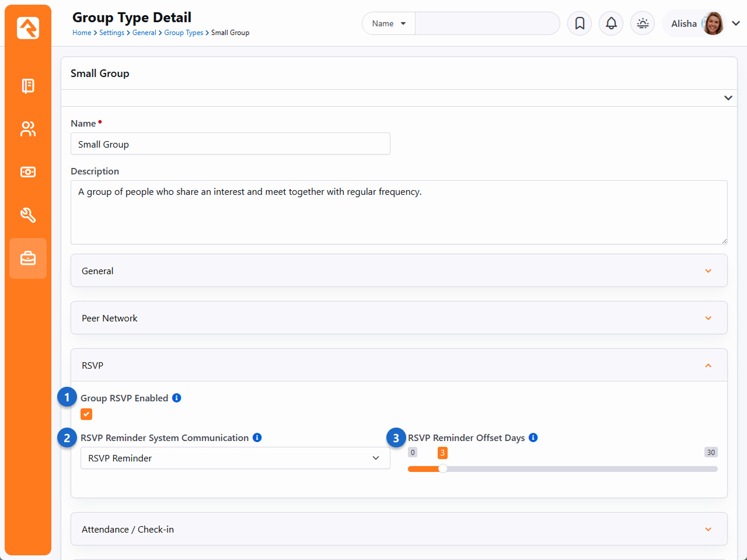Viewport: 747px width, 560px height.
Task: Click info icon beside Group RSVP Enabled
Action: click(177, 398)
